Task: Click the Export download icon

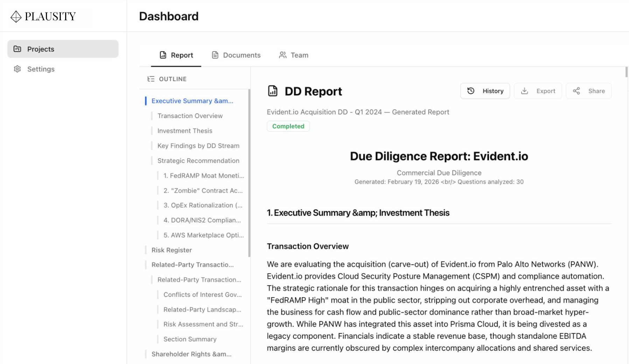Action: pos(524,91)
